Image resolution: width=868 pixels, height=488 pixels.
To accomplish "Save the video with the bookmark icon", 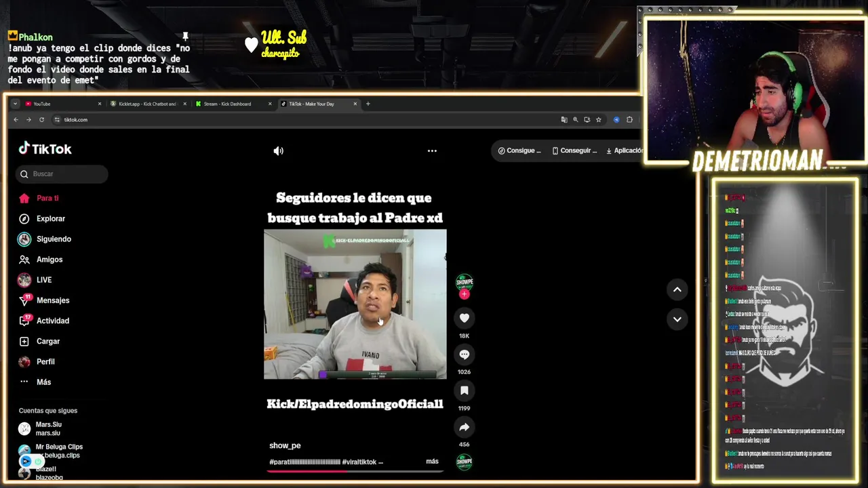I will tap(465, 390).
